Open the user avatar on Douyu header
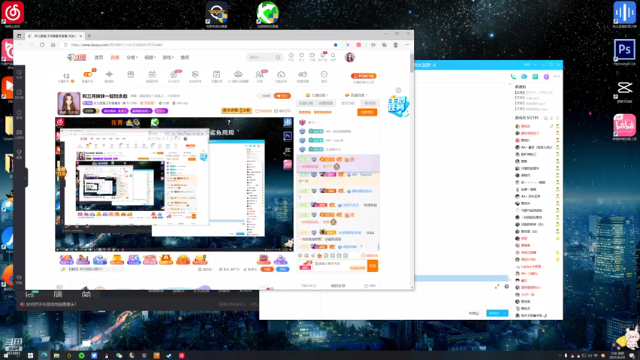The width and height of the screenshot is (640, 360). point(350,58)
